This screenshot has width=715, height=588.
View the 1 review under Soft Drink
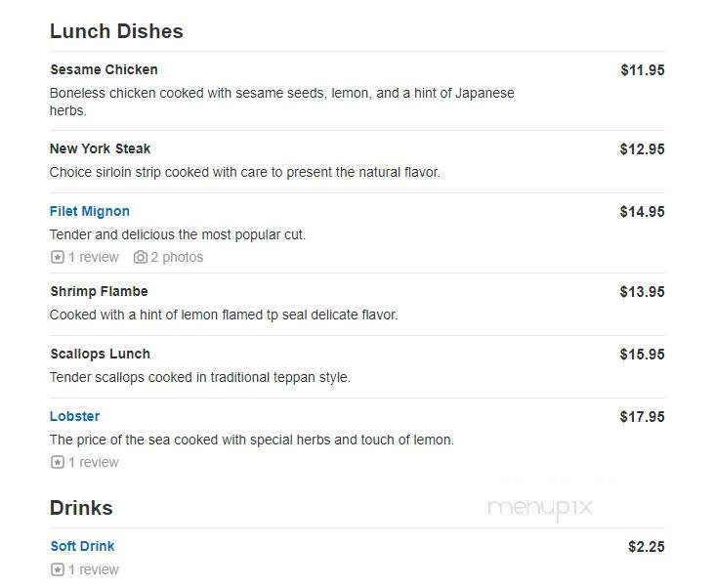(x=94, y=569)
